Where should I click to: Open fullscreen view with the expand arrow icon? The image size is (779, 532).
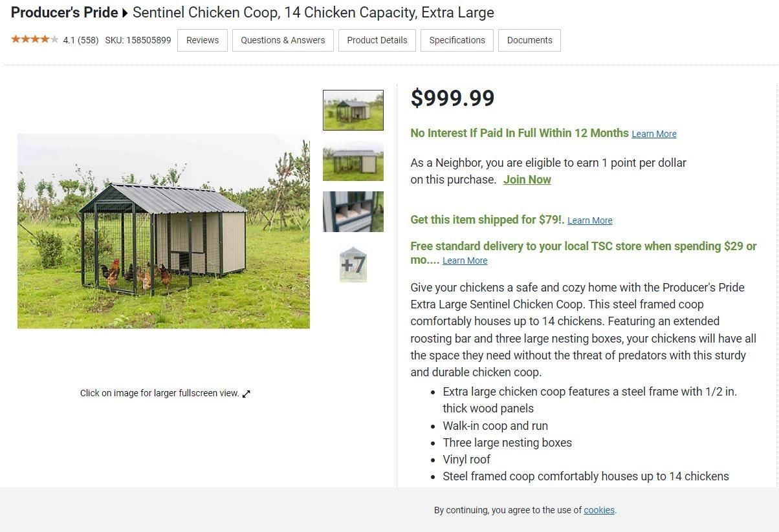tap(246, 393)
